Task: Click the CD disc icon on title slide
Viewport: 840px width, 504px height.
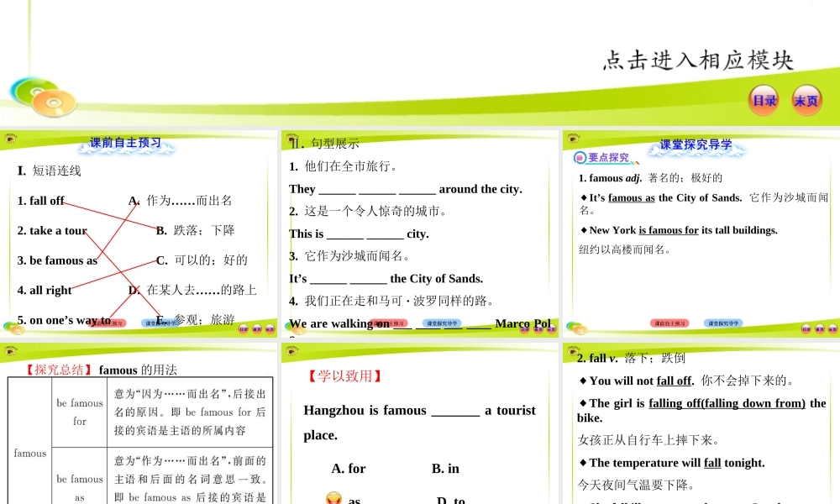Action: [44, 97]
